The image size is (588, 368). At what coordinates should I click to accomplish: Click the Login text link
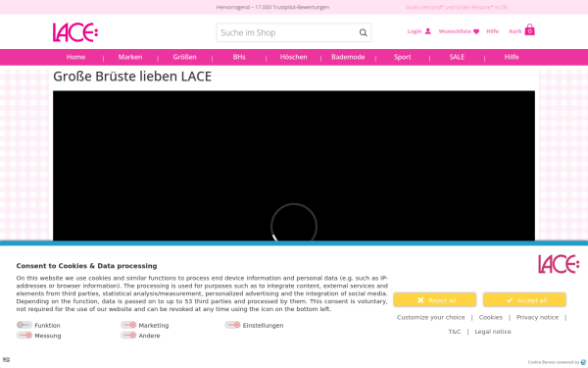tap(415, 31)
